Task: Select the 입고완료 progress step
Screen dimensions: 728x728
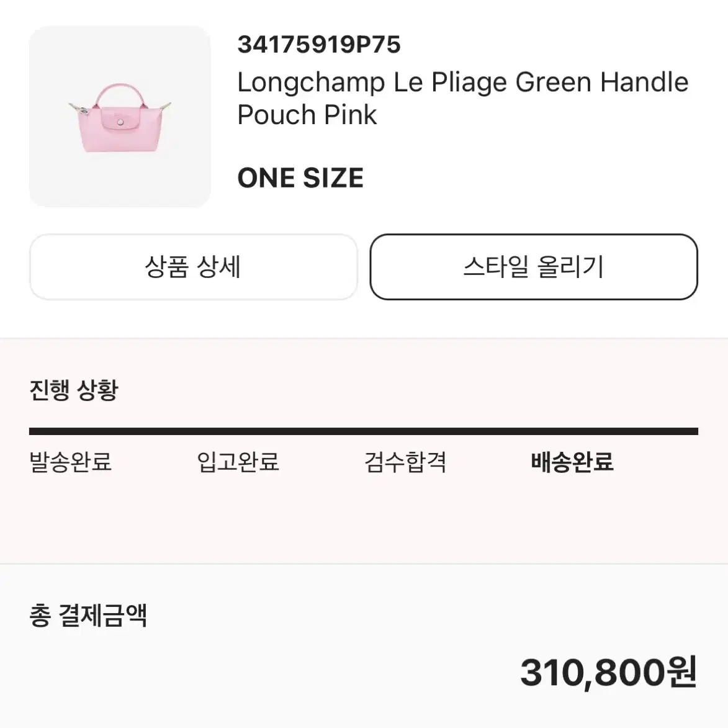Action: (238, 462)
